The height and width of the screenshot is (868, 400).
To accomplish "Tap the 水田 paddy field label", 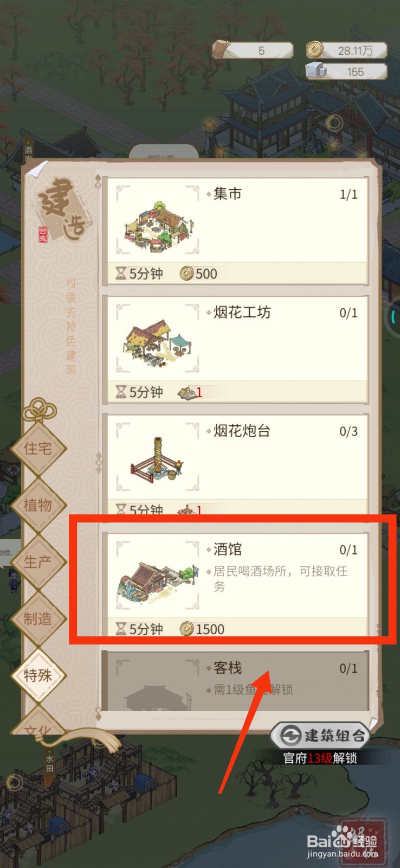I will tap(49, 764).
